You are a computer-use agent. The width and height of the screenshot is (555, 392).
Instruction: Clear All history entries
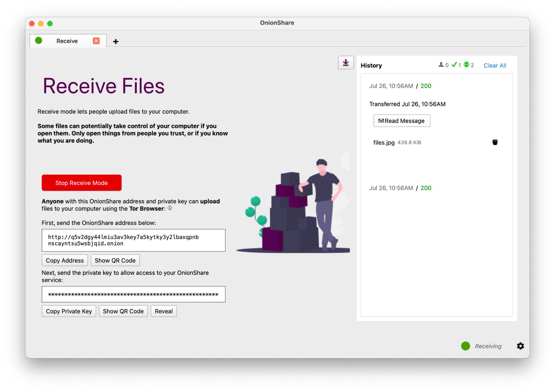coord(495,65)
